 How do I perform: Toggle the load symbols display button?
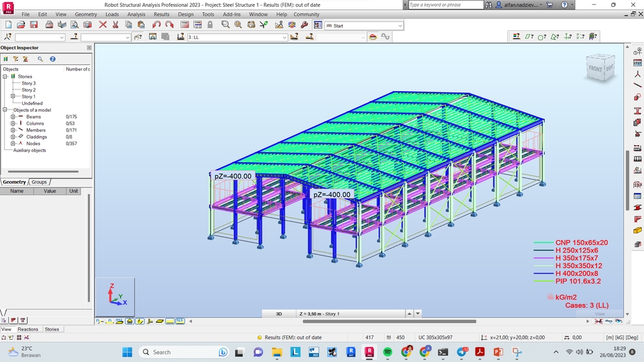pos(170,321)
